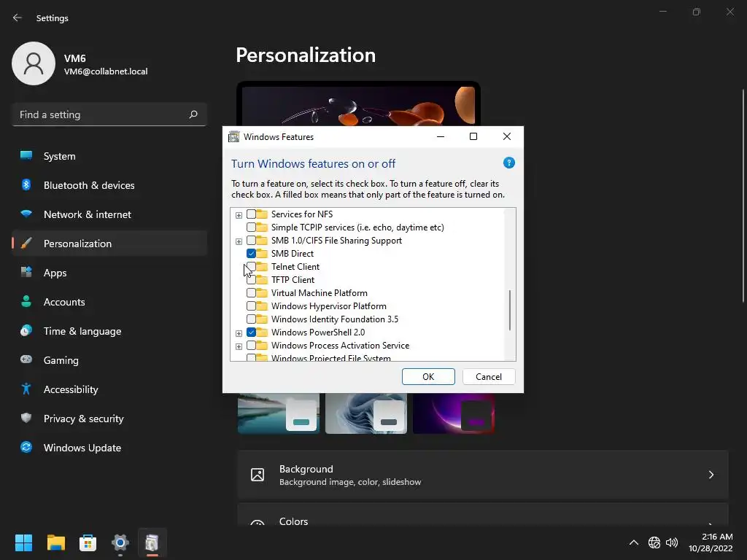
Task: Open the Colors settings row
Action: click(x=483, y=515)
